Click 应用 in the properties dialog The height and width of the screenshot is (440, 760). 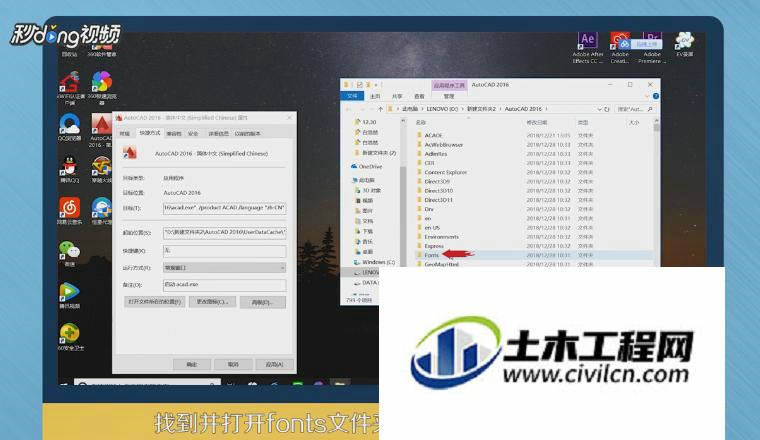(x=274, y=364)
